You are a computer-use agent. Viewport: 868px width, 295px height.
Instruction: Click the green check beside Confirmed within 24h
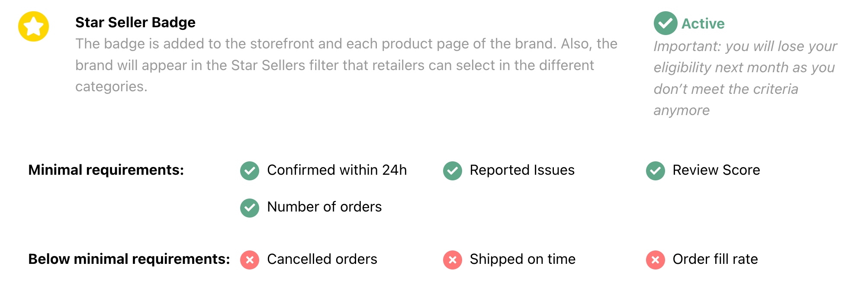point(250,171)
